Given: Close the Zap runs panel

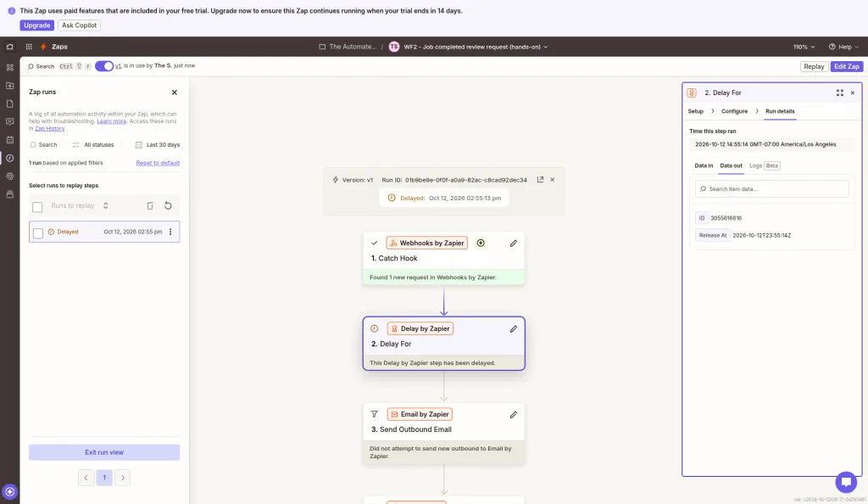Looking at the screenshot, I should coord(175,92).
